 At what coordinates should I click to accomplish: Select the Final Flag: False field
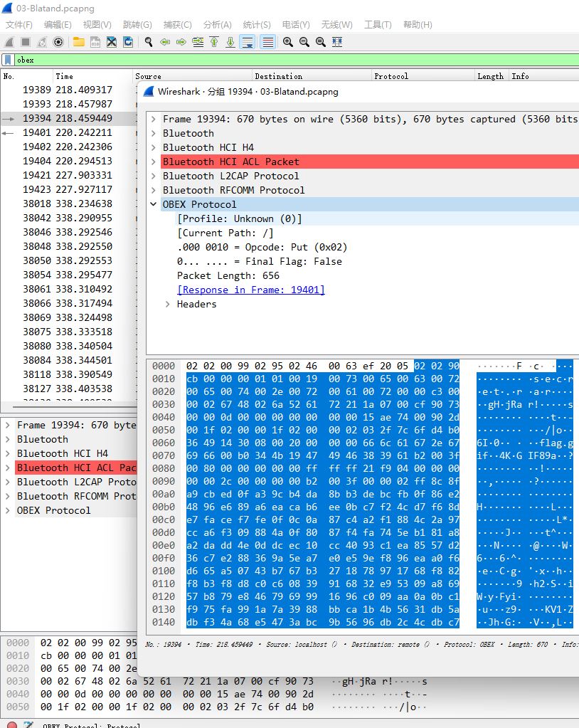click(x=260, y=262)
